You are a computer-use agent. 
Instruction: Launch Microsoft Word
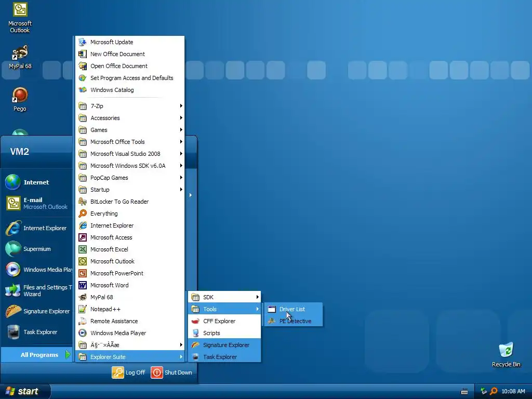coord(130,285)
